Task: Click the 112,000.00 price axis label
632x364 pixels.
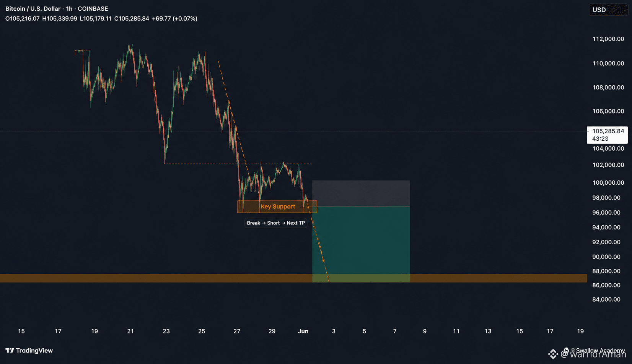Action: pos(608,39)
